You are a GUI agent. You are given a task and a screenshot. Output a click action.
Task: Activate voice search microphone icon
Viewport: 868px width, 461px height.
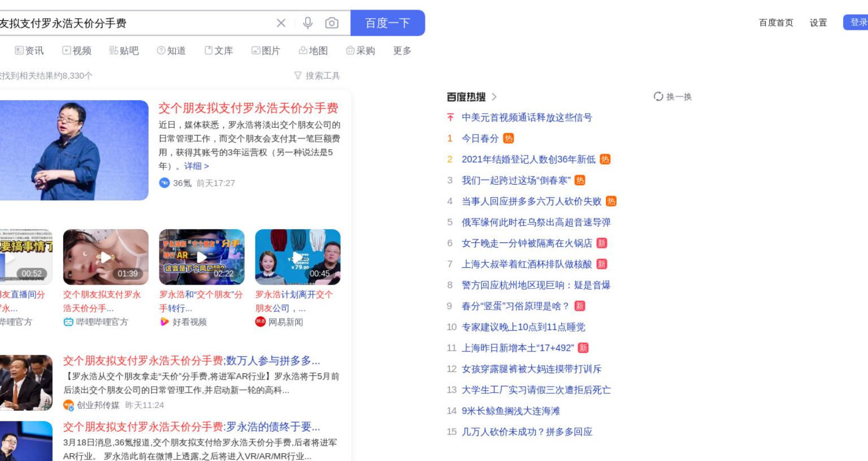[307, 23]
